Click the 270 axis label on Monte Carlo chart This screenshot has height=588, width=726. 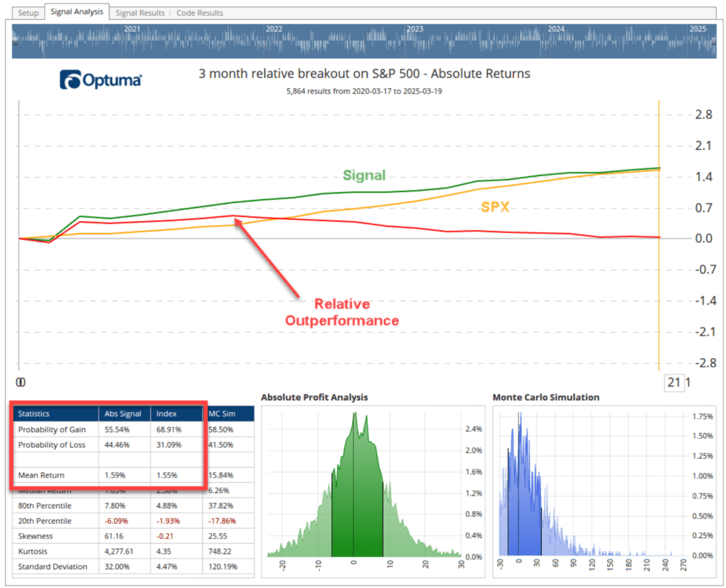click(x=684, y=566)
